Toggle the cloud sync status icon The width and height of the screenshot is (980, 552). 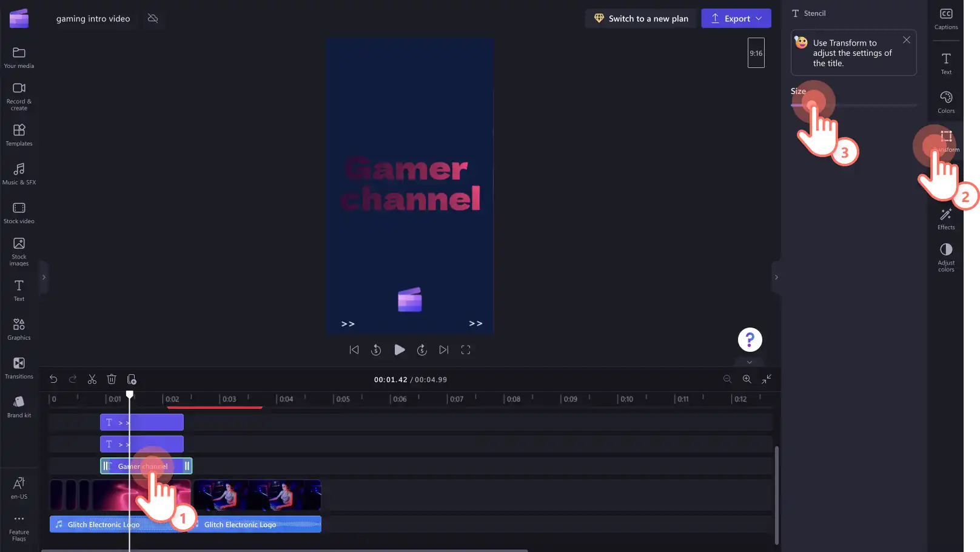coord(153,18)
